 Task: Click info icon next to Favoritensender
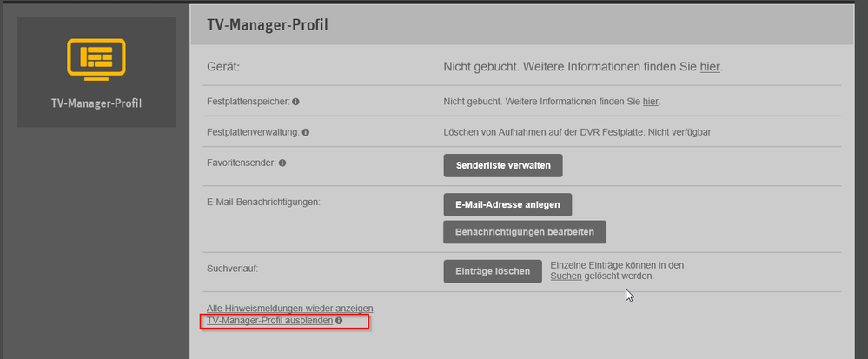pyautogui.click(x=282, y=163)
